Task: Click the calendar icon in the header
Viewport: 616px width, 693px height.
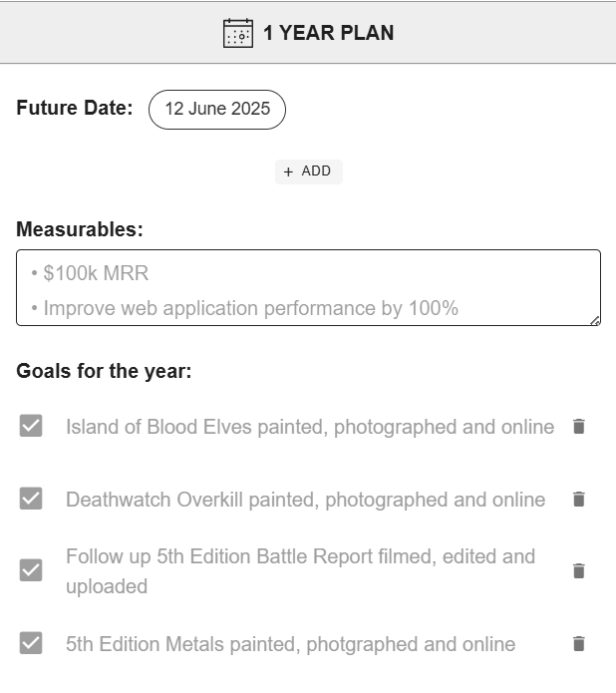Action: click(238, 33)
